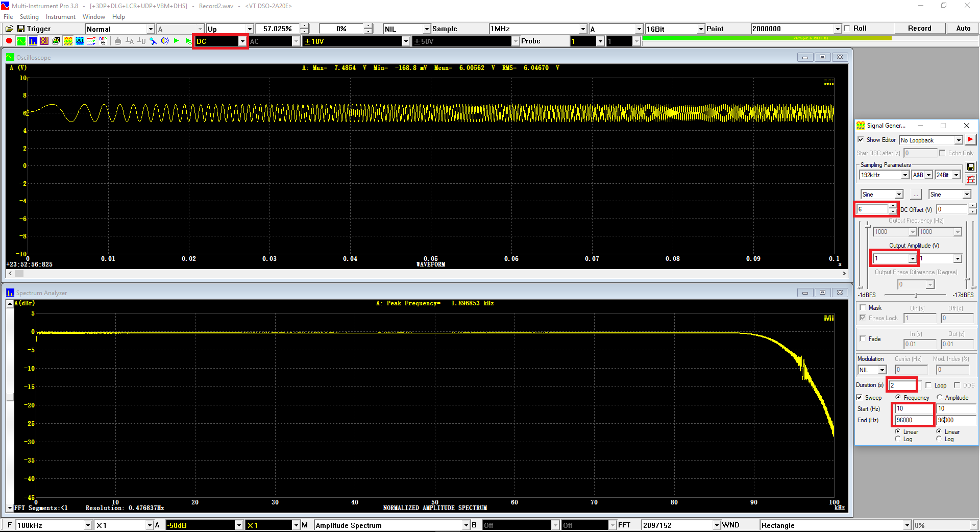This screenshot has height=532, width=980.
Task: Open the Window menu
Action: tap(94, 16)
